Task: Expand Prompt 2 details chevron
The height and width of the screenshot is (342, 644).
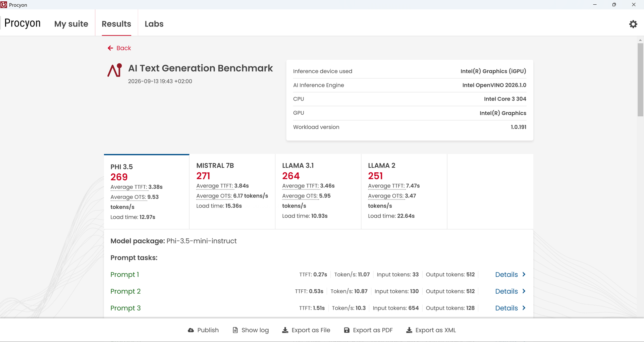Action: (524, 291)
